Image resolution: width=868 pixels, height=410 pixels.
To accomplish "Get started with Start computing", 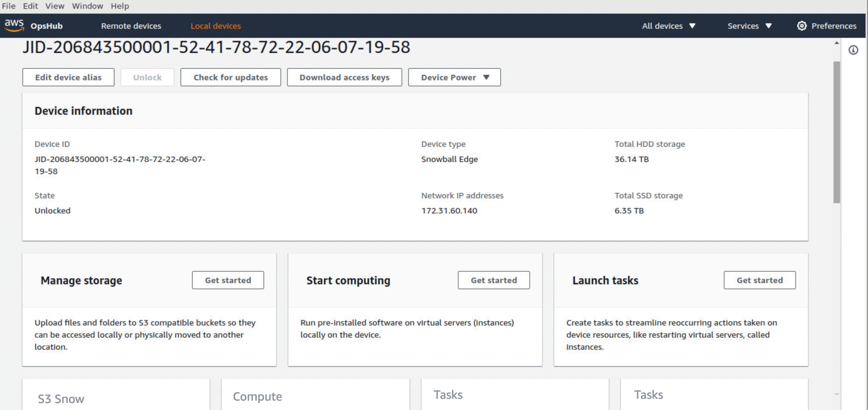I will point(494,280).
